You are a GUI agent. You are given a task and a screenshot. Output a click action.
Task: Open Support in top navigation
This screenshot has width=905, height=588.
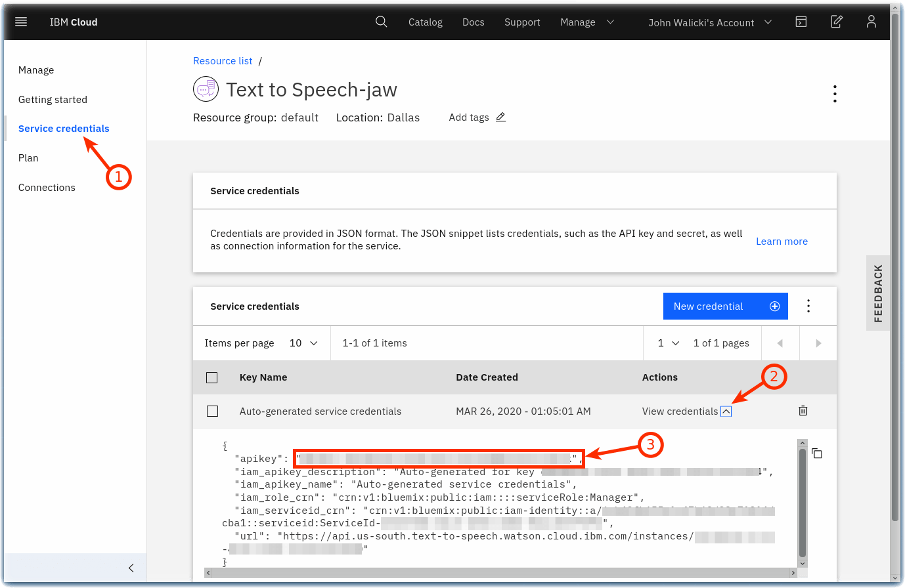[522, 22]
